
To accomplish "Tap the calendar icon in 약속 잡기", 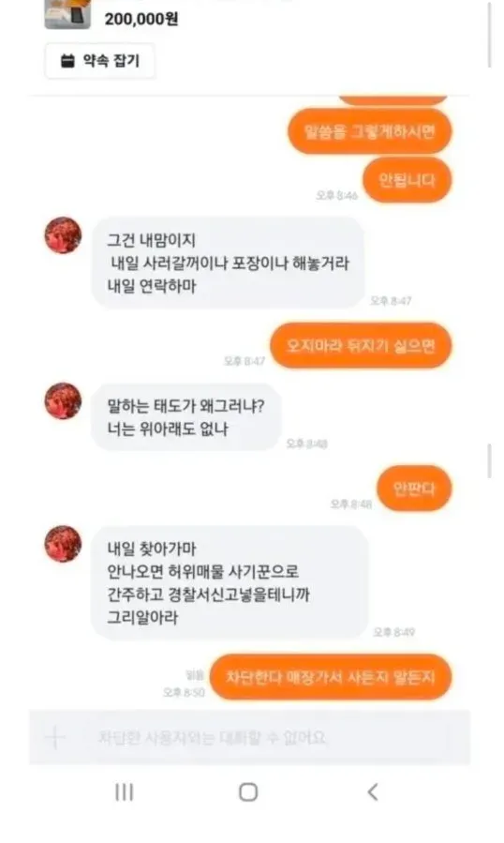I will click(67, 61).
